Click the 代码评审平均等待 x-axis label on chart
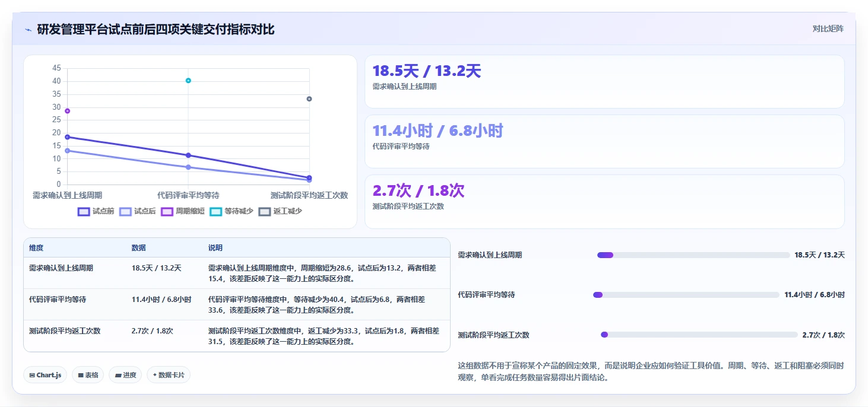 pos(188,195)
